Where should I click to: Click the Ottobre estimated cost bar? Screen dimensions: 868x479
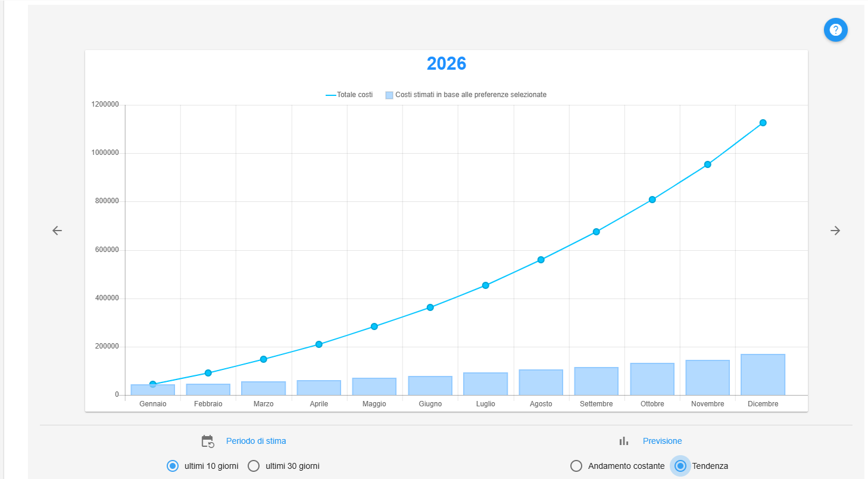(652, 379)
